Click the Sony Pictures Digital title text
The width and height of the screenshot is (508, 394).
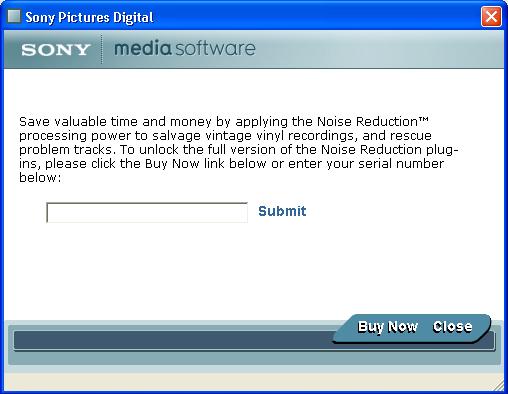click(x=89, y=17)
